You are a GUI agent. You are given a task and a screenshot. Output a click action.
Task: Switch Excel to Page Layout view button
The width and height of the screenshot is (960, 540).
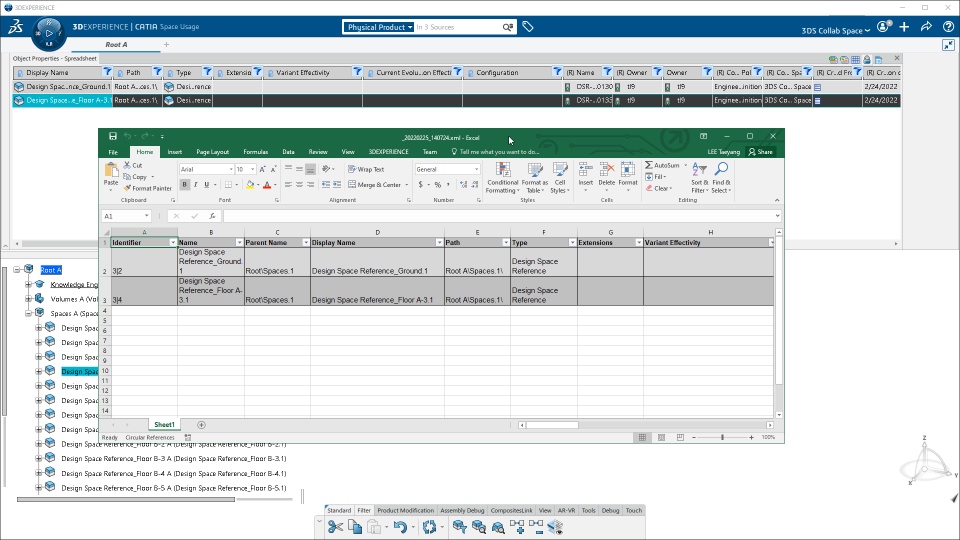(661, 437)
